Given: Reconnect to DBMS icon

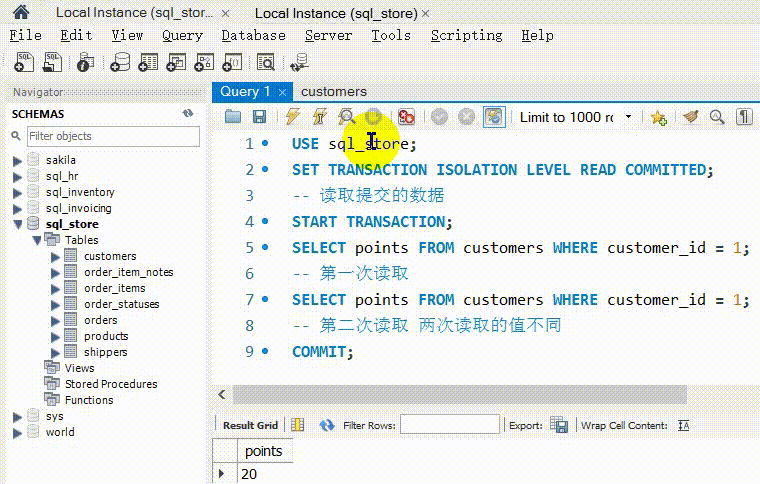Looking at the screenshot, I should pos(300,62).
